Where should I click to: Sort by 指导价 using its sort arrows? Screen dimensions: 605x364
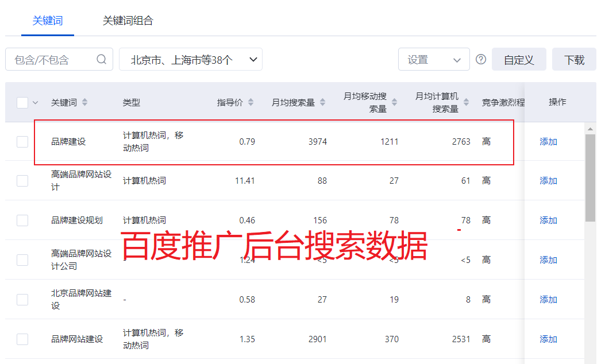tap(250, 101)
